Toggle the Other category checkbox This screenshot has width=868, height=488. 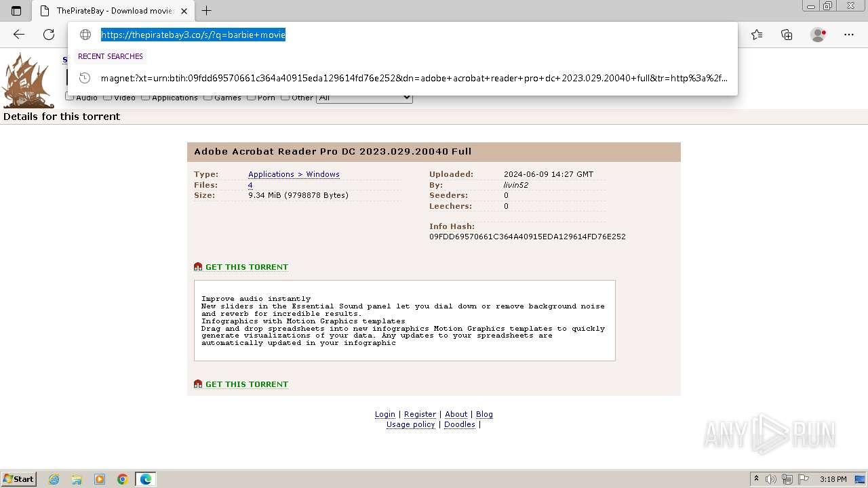click(x=285, y=97)
